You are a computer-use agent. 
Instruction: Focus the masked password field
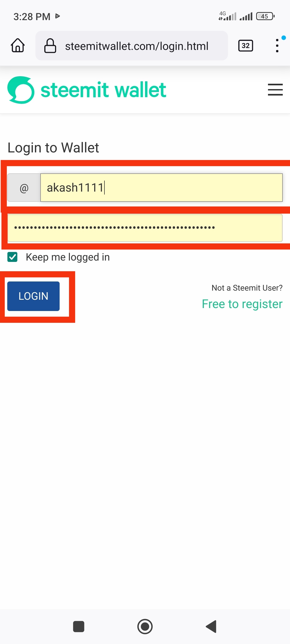pos(145,228)
